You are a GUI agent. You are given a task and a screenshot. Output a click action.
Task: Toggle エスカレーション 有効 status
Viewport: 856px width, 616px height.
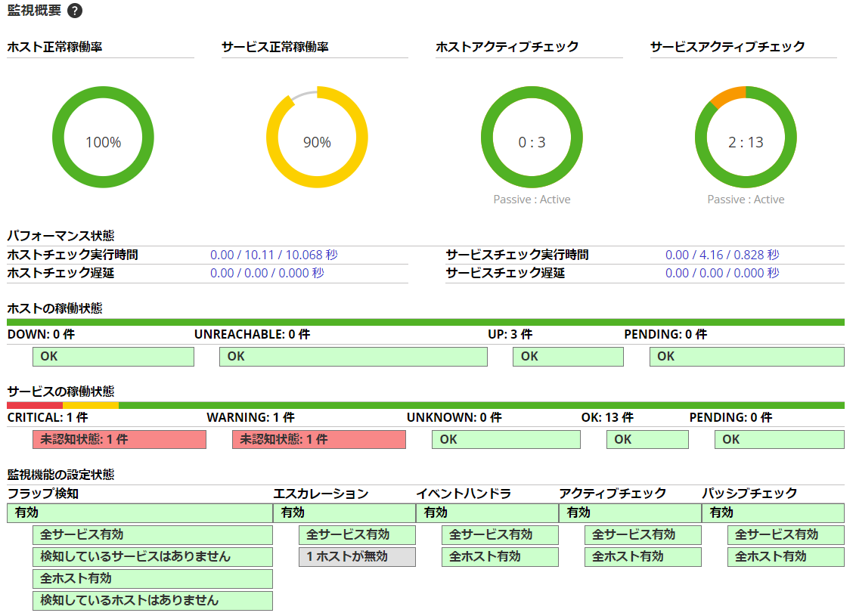(344, 512)
